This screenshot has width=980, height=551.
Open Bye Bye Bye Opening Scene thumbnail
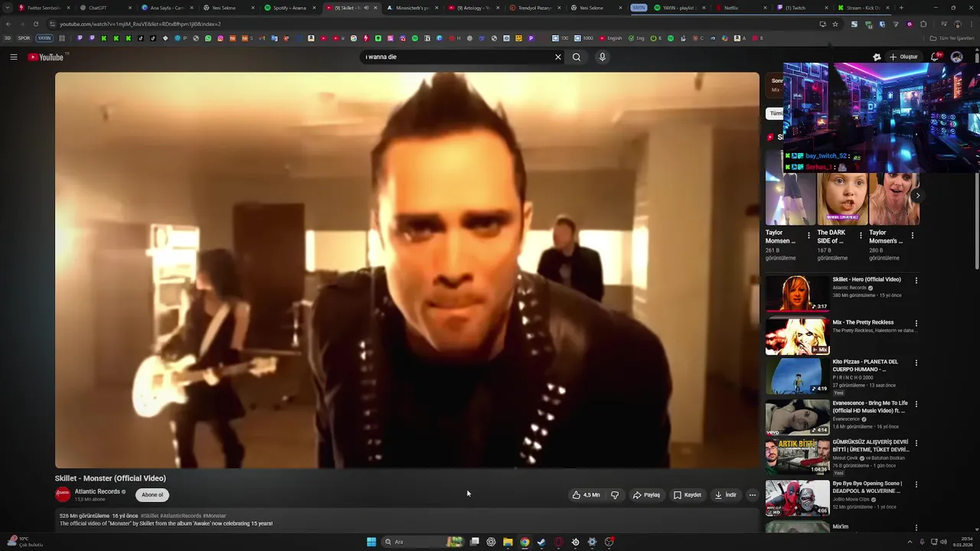tap(797, 498)
